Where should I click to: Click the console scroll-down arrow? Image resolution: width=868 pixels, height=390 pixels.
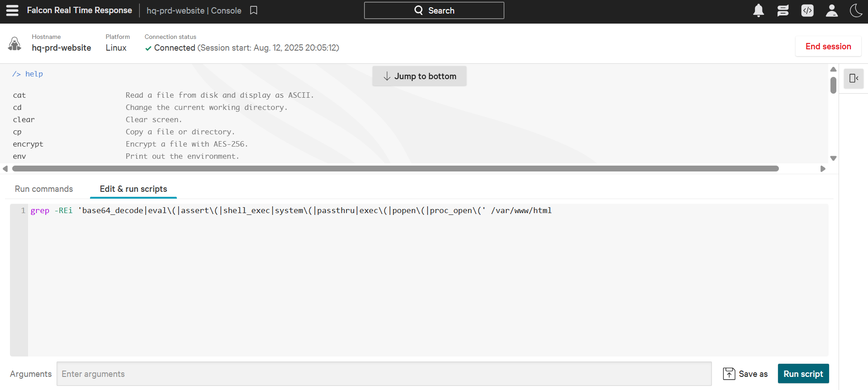point(833,158)
